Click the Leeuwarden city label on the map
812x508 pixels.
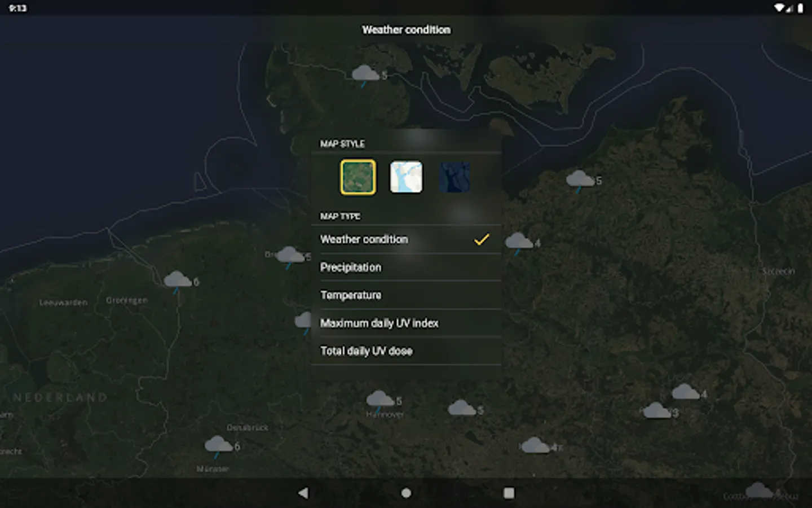tap(63, 303)
